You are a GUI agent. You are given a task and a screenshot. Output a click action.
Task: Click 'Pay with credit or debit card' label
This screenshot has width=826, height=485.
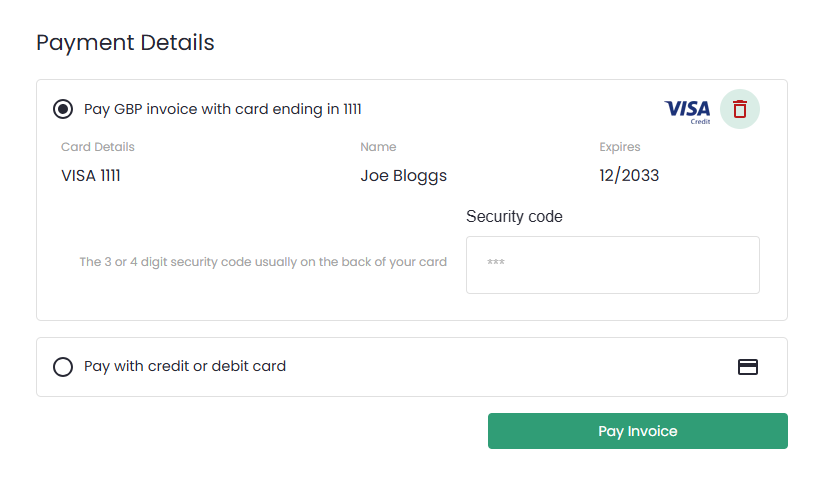pyautogui.click(x=185, y=367)
